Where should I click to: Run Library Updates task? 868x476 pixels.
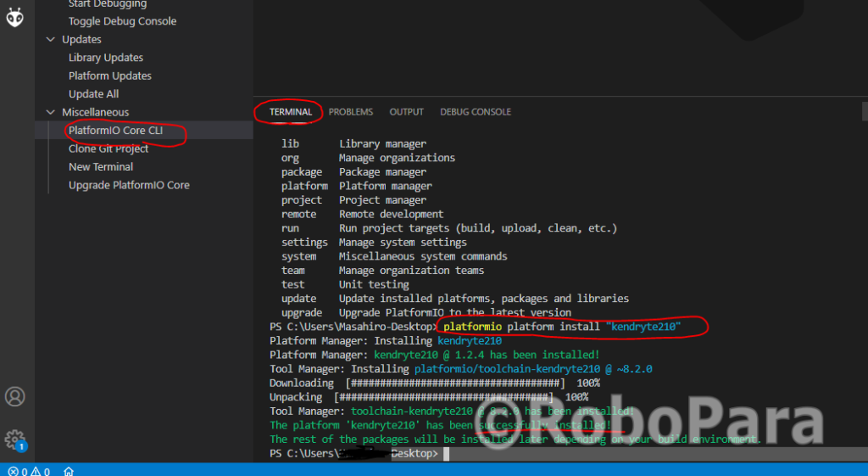click(x=106, y=58)
